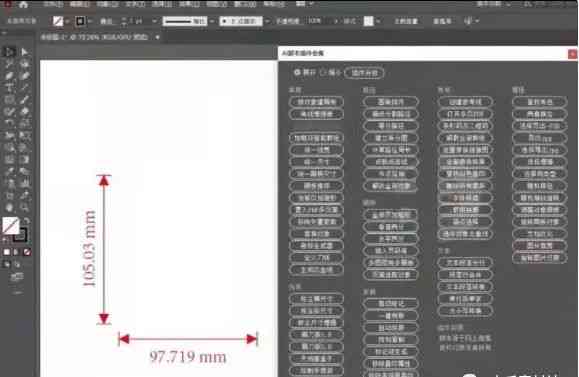579x377 pixels.
Task: Select the Eraser tool
Action: click(24, 112)
